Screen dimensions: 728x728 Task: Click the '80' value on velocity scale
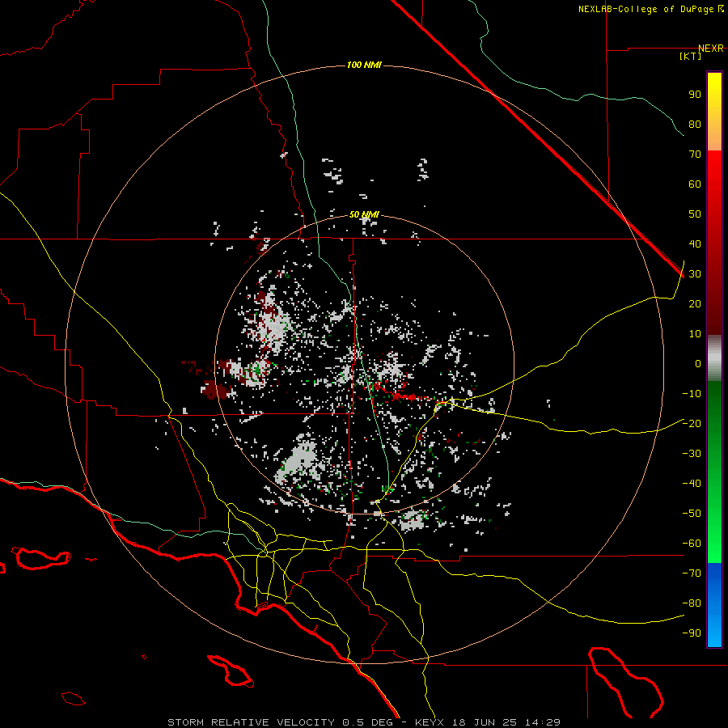click(695, 125)
